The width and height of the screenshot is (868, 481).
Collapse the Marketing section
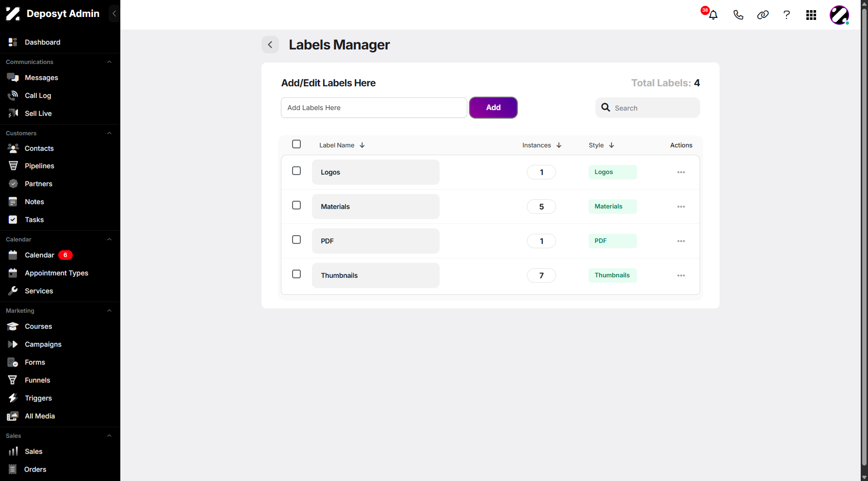coord(109,311)
